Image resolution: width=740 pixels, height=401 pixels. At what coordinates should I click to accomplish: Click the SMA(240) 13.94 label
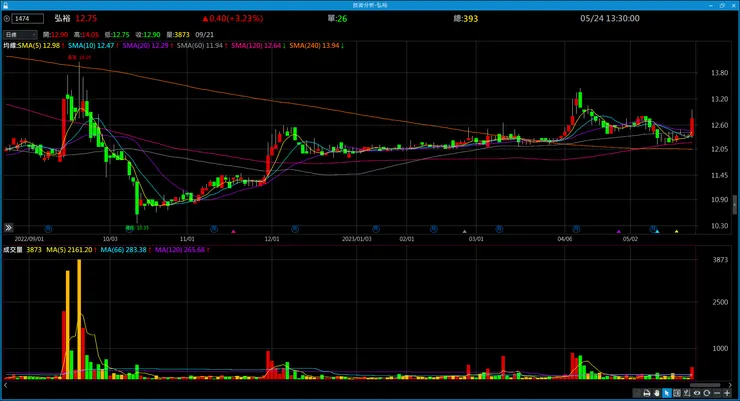click(x=316, y=45)
